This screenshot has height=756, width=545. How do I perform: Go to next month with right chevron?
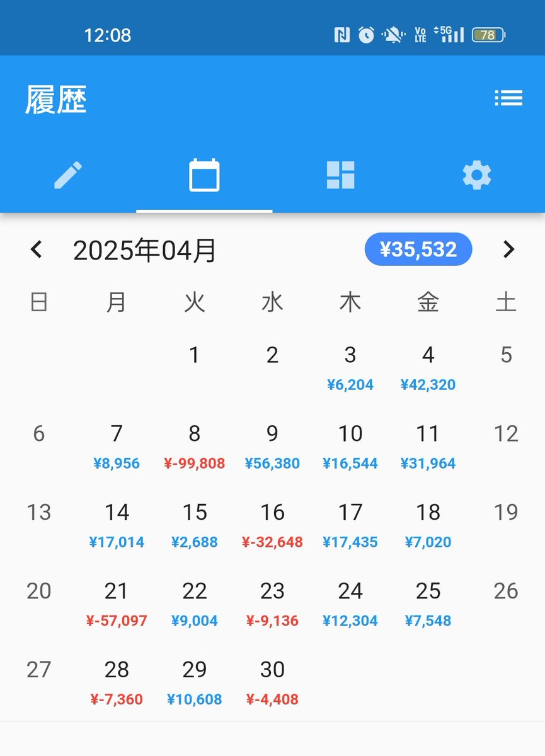(509, 249)
